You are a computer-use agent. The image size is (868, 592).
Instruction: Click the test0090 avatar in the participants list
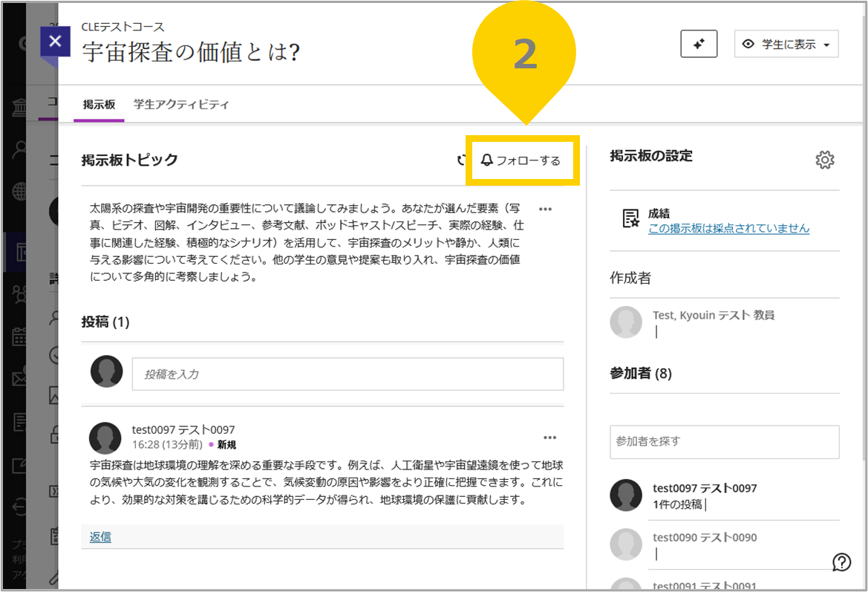click(x=626, y=544)
